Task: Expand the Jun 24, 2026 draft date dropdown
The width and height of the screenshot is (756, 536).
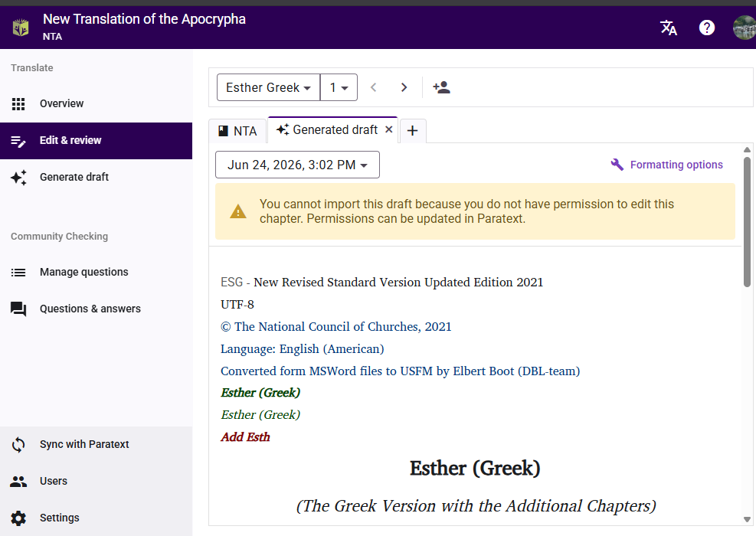Action: click(x=297, y=165)
